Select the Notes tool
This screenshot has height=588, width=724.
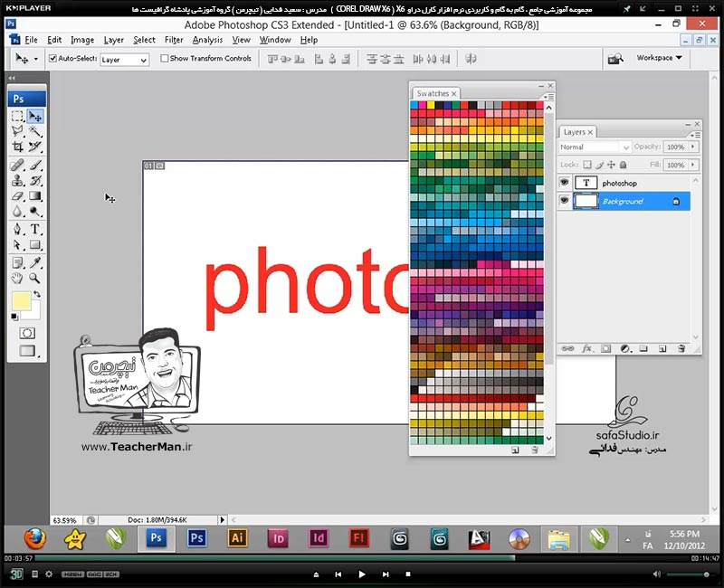pyautogui.click(x=17, y=262)
